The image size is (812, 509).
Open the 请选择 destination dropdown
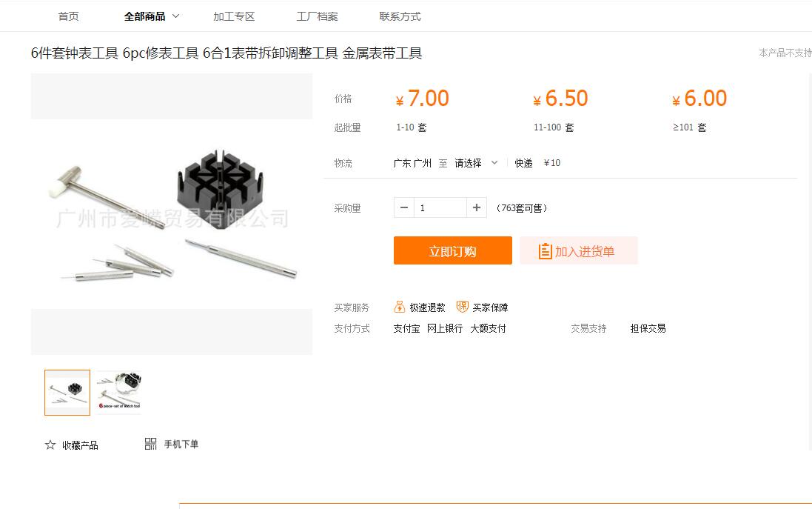[476, 163]
